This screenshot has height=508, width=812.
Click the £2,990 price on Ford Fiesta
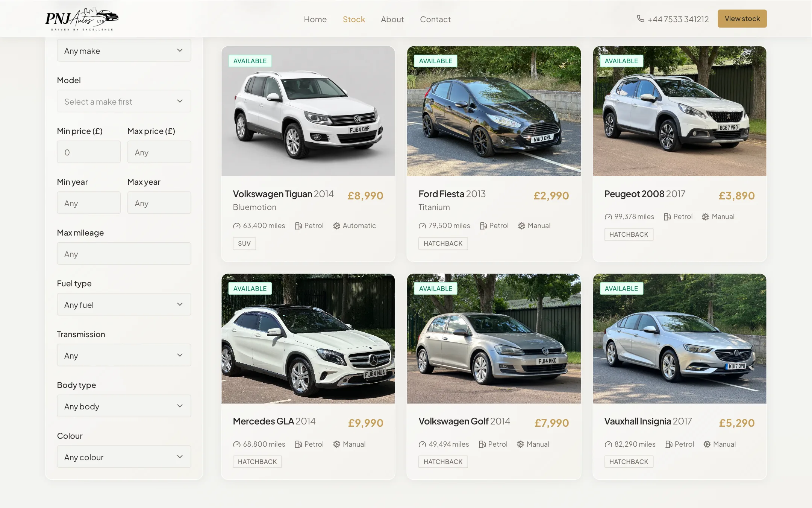point(551,196)
